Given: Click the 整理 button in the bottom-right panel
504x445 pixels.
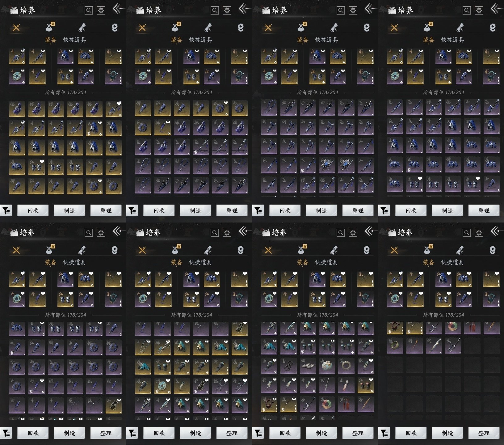Looking at the screenshot, I should (x=484, y=433).
